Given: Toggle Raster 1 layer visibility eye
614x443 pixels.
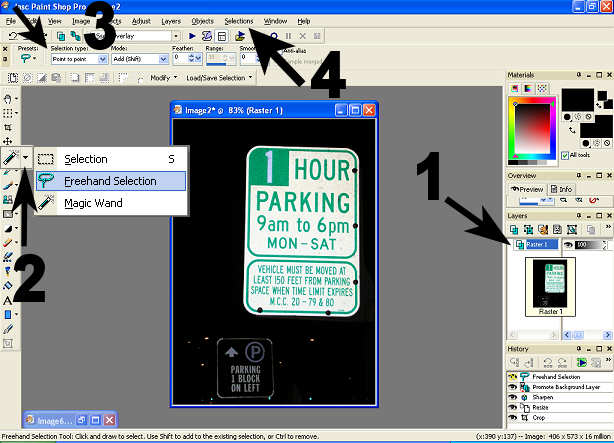Looking at the screenshot, I should [x=568, y=245].
